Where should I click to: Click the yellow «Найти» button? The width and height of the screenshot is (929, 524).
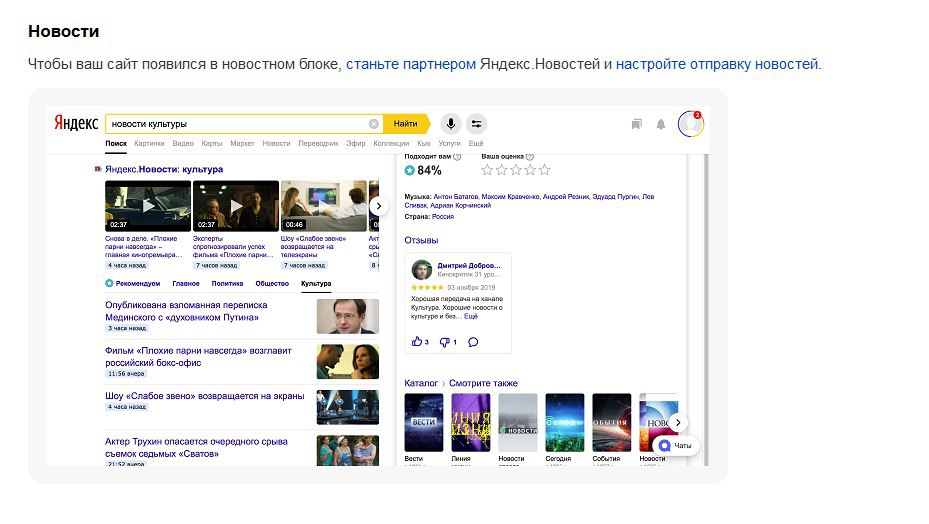coord(406,124)
